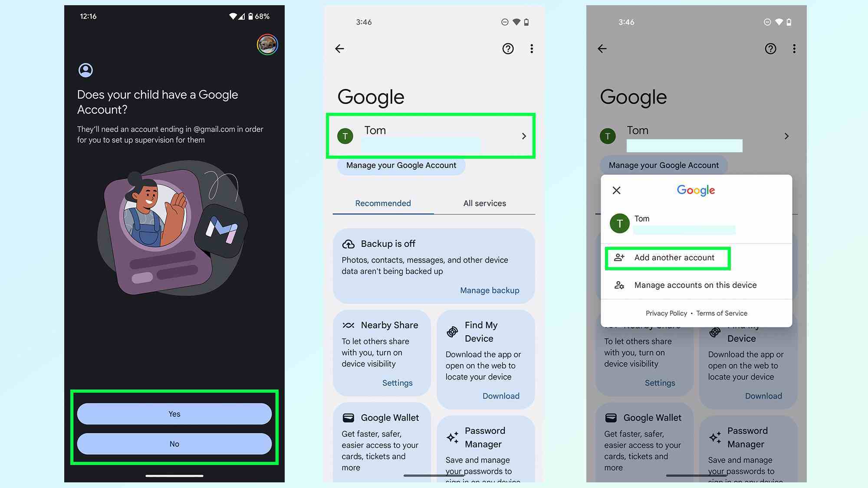Select 'Add another account' option

tap(674, 257)
